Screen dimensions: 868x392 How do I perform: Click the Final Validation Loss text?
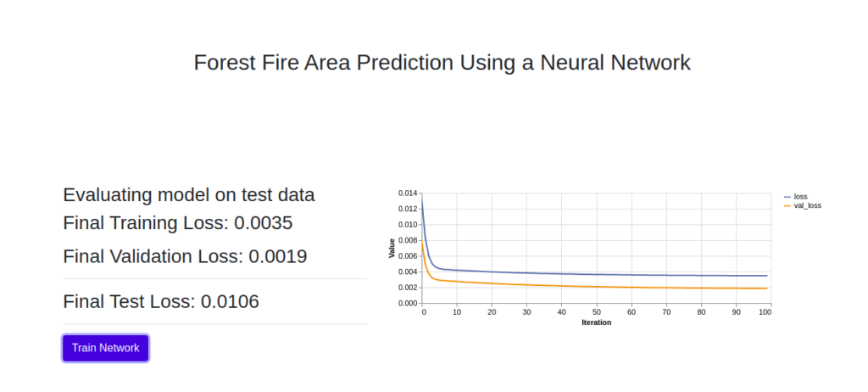click(185, 256)
